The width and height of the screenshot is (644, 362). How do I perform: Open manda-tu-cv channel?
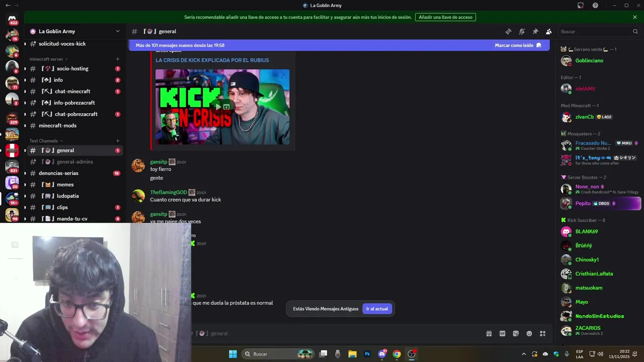74,219
